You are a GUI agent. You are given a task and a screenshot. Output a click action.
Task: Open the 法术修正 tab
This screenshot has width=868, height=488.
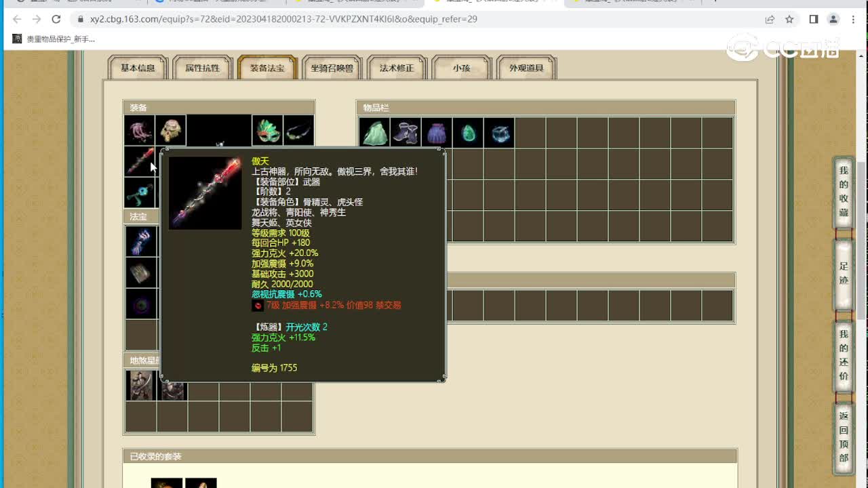(x=397, y=68)
